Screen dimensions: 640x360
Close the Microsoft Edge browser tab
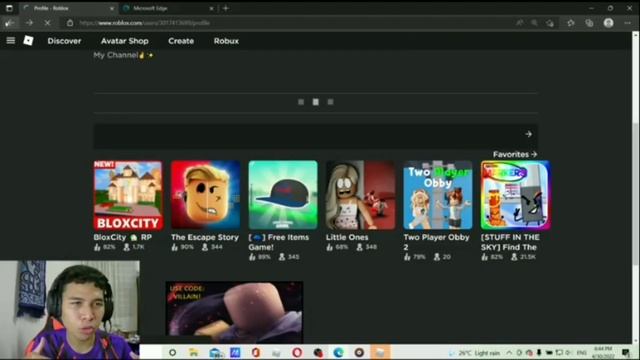pyautogui.click(x=211, y=8)
